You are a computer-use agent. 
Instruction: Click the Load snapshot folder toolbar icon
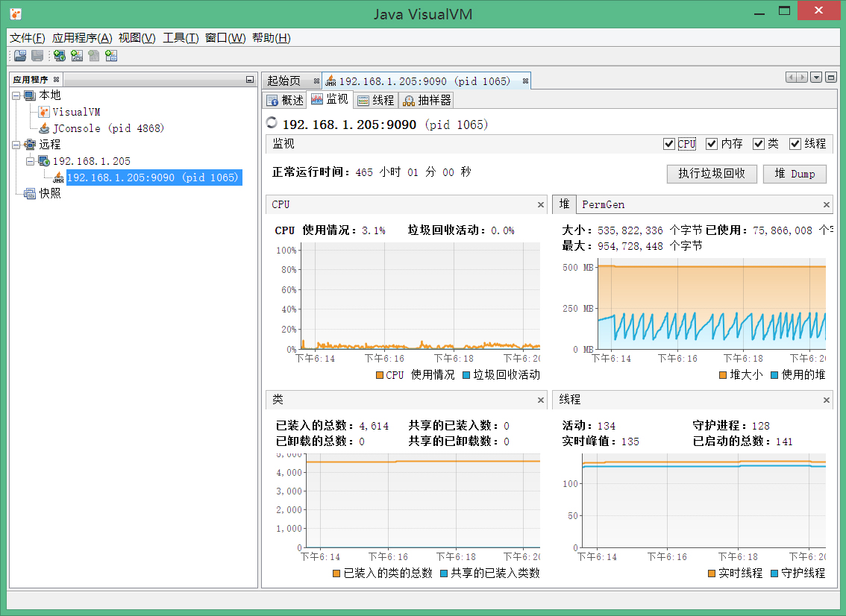(20, 56)
